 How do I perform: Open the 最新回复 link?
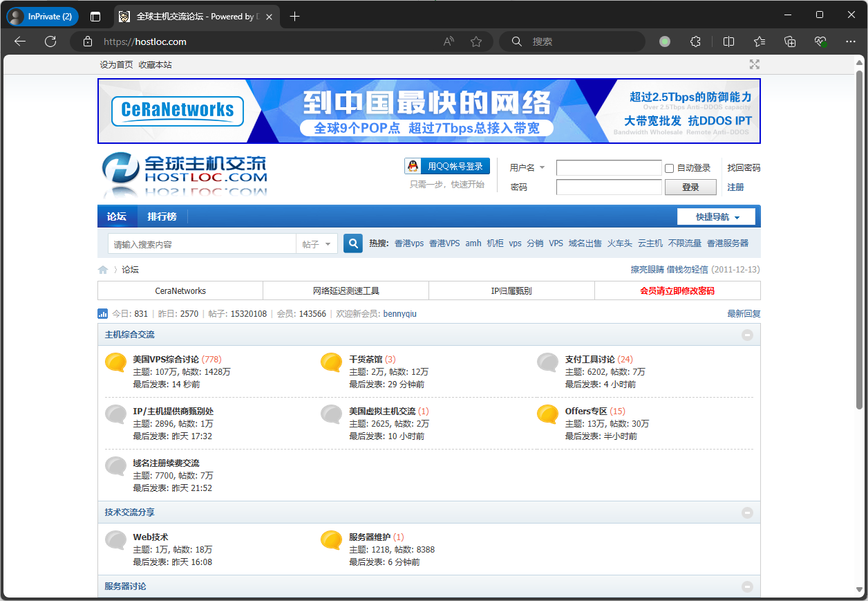[x=744, y=313]
